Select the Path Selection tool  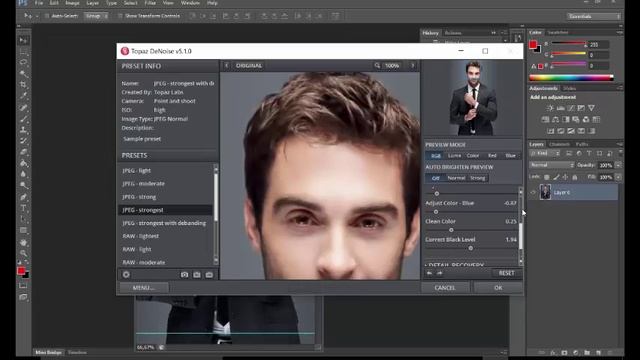pyautogui.click(x=23, y=219)
